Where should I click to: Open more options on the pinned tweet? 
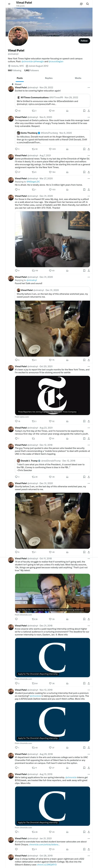[x=89, y=88]
